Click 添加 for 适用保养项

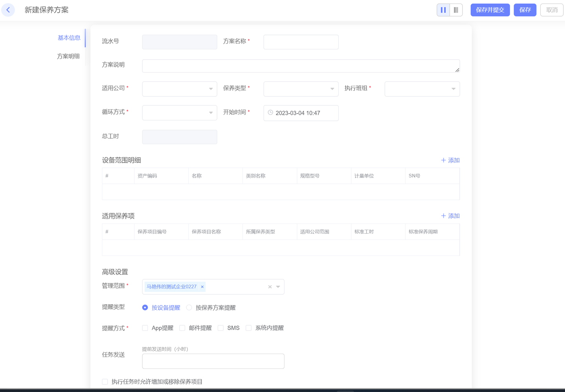450,216
